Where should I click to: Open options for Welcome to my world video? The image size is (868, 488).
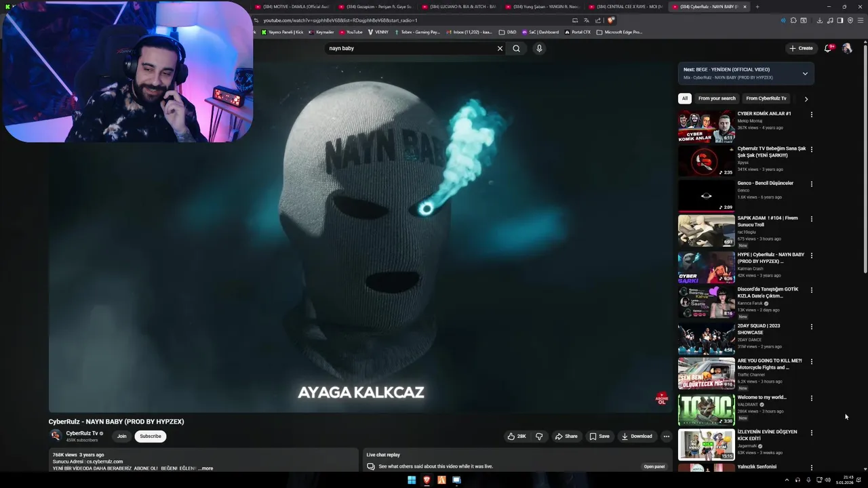pyautogui.click(x=811, y=399)
